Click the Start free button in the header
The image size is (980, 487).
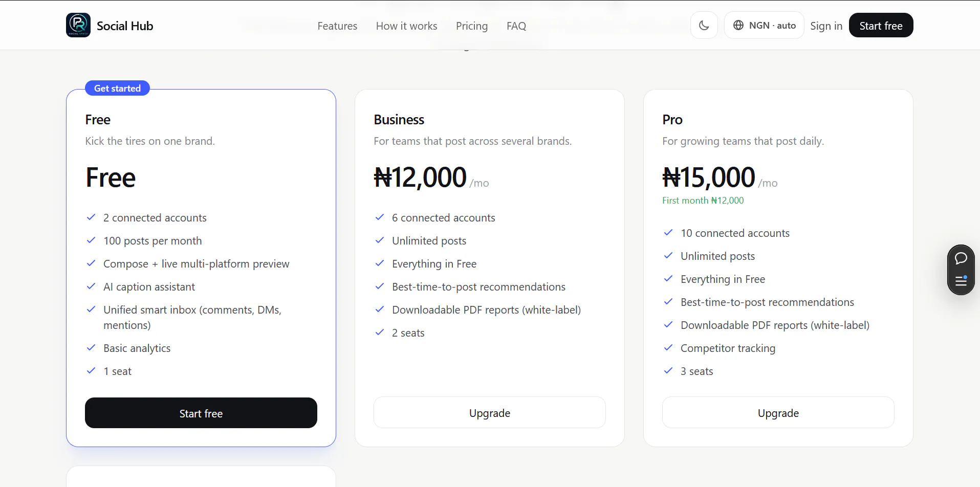(881, 25)
